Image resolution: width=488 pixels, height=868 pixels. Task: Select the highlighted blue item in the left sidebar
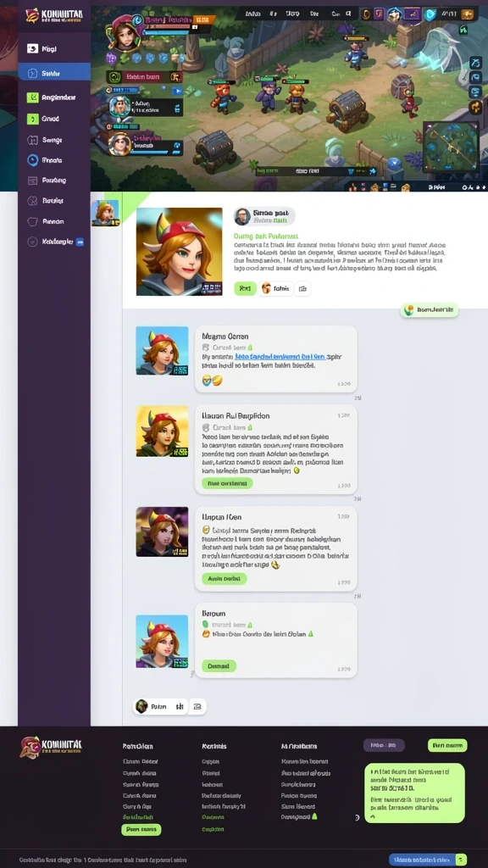pos(54,73)
